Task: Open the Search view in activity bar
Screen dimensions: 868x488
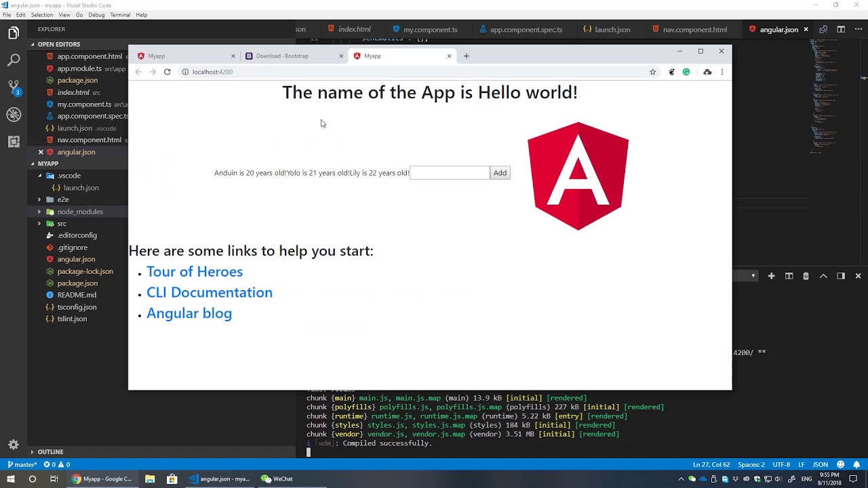Action: tap(14, 60)
